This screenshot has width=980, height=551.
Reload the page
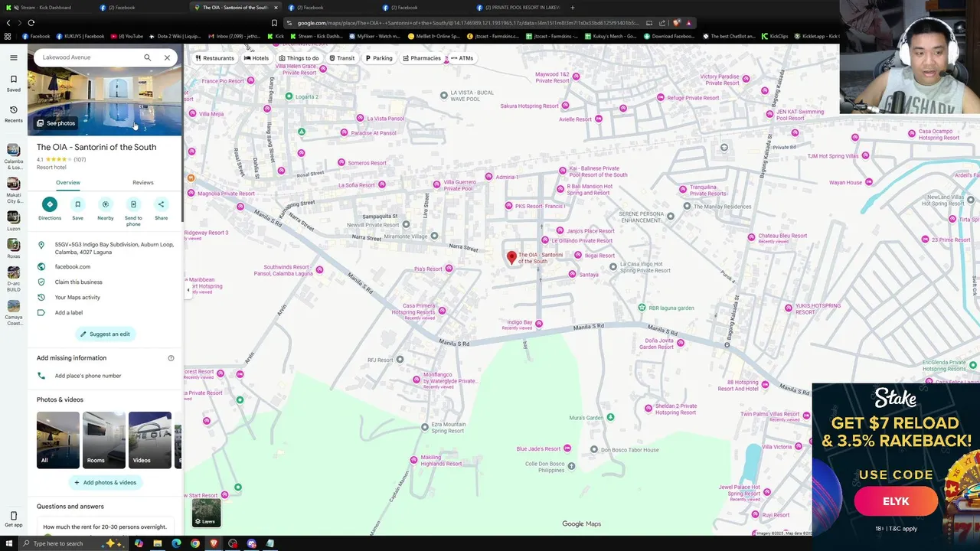pos(31,23)
